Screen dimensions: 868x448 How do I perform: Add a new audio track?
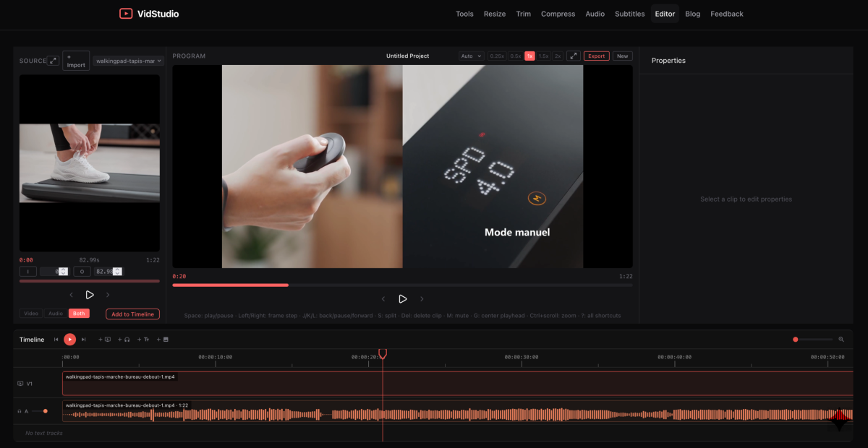tap(124, 340)
